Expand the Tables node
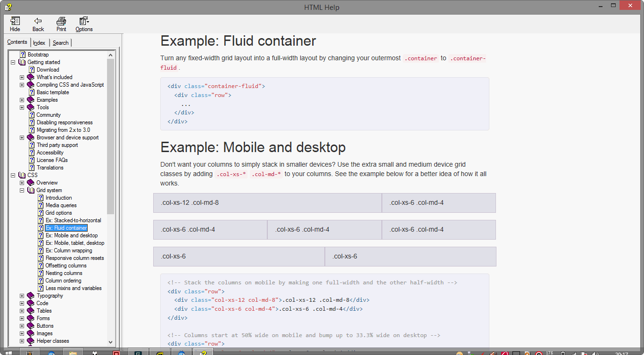The image size is (644, 355). 22,311
